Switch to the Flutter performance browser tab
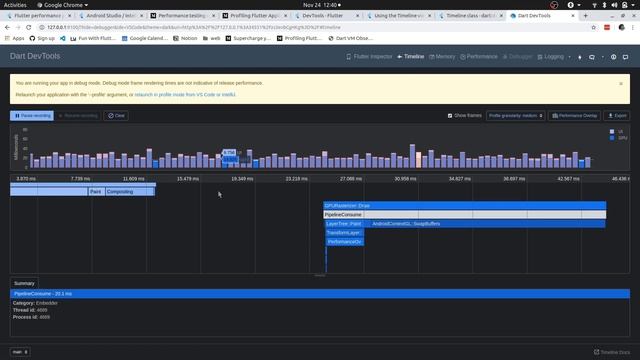Image resolution: width=640 pixels, height=360 pixels. (38, 16)
